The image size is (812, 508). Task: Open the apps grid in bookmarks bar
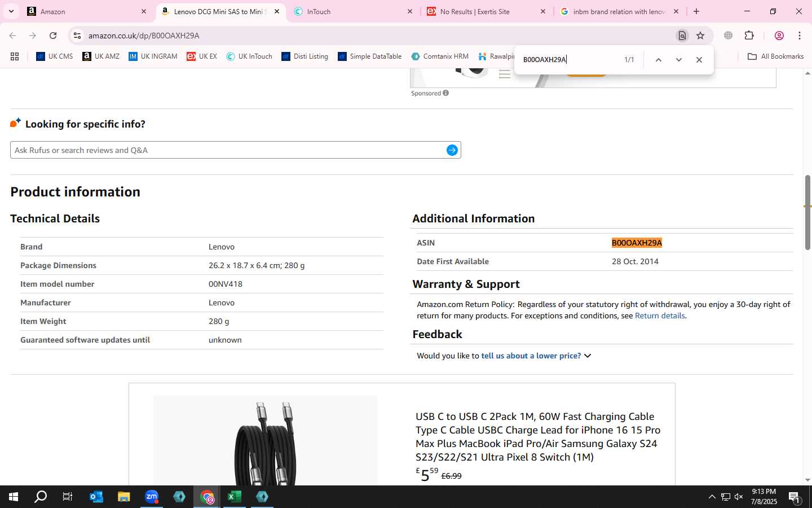pyautogui.click(x=15, y=56)
